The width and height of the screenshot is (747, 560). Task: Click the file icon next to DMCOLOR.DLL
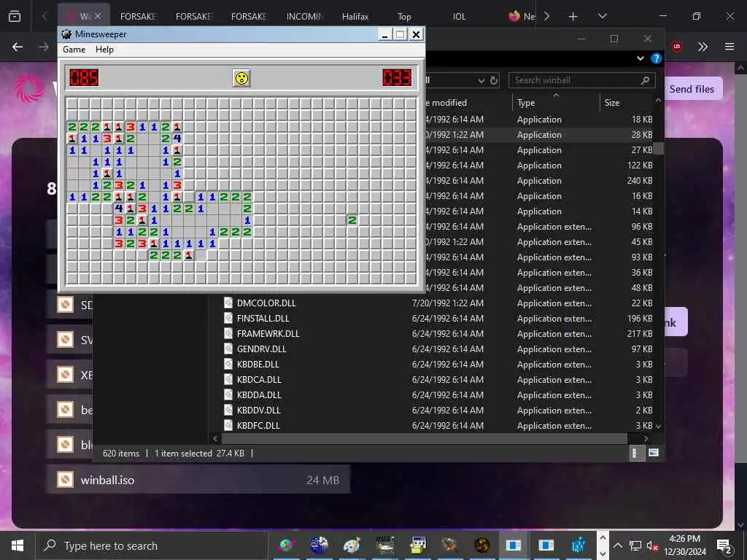[228, 303]
